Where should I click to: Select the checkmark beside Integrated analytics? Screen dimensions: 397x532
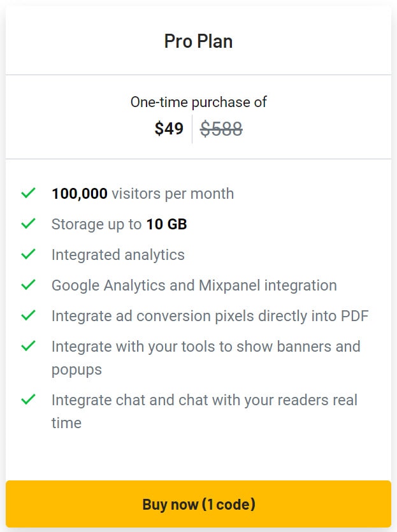pos(28,254)
